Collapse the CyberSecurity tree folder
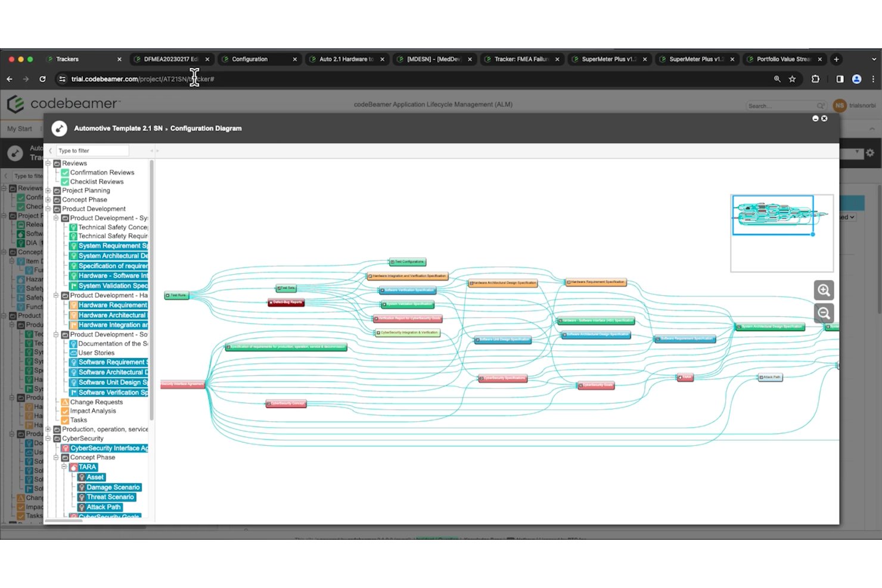Image resolution: width=882 pixels, height=588 pixels. 48,438
